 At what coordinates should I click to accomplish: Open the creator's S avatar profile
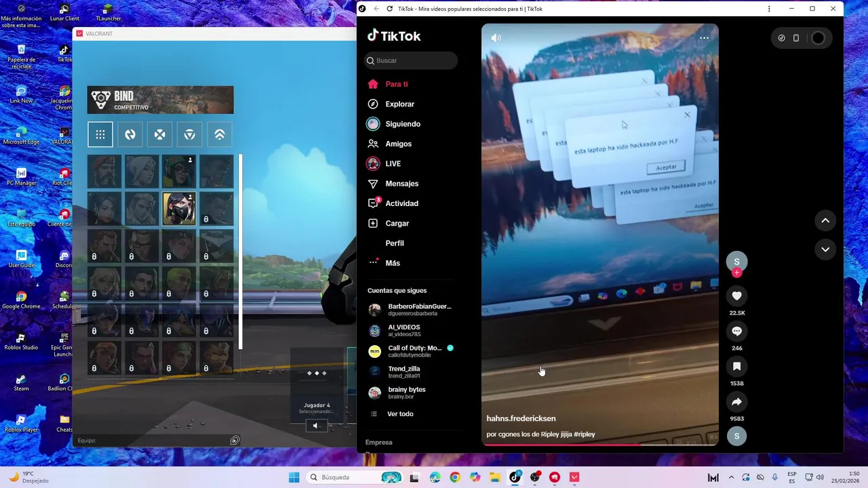point(736,261)
